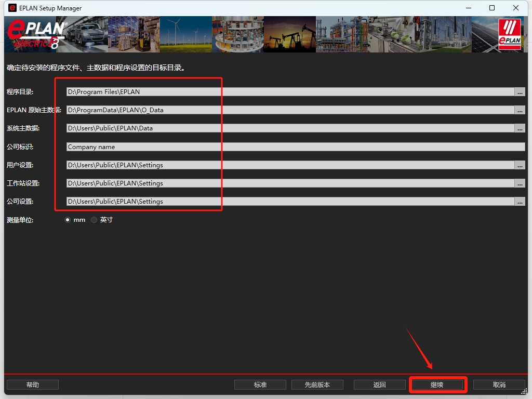
Task: Open help via 帮助 button
Action: click(32, 385)
